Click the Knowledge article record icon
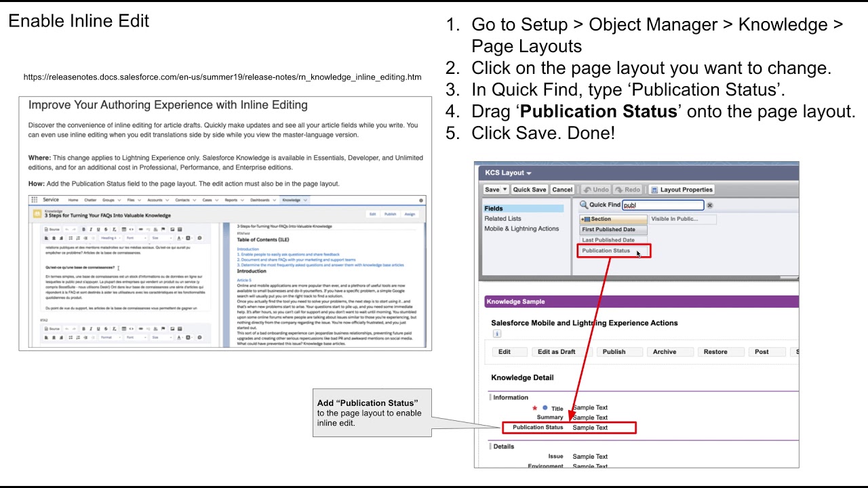 point(38,213)
